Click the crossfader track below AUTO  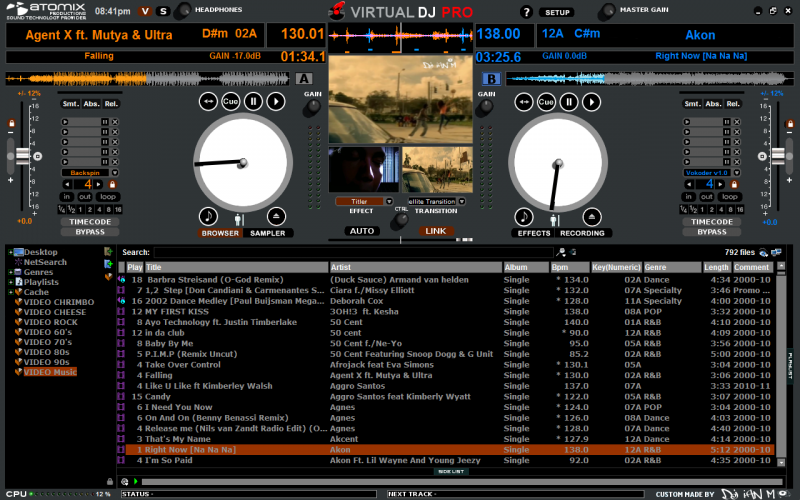[400, 239]
